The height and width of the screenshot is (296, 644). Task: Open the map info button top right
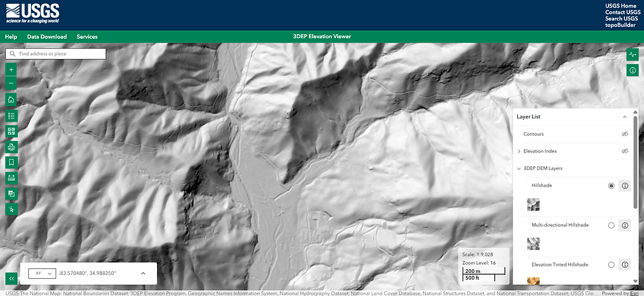click(632, 70)
